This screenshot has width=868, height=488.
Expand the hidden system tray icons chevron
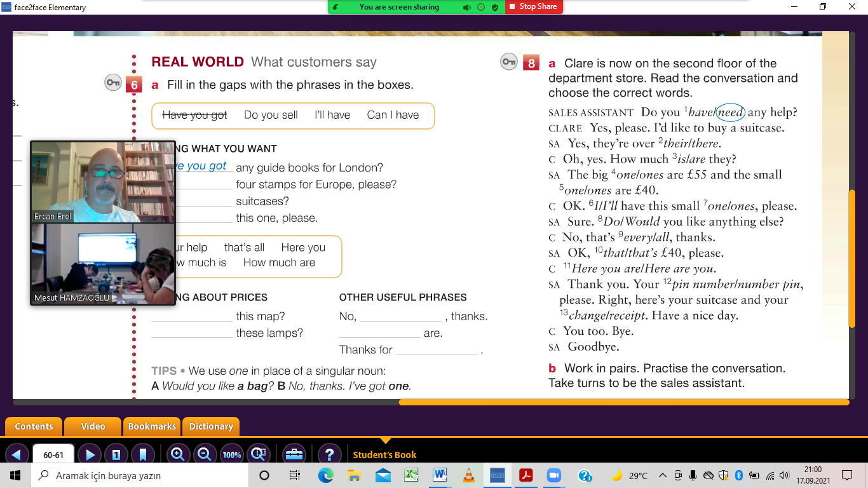coord(662,475)
